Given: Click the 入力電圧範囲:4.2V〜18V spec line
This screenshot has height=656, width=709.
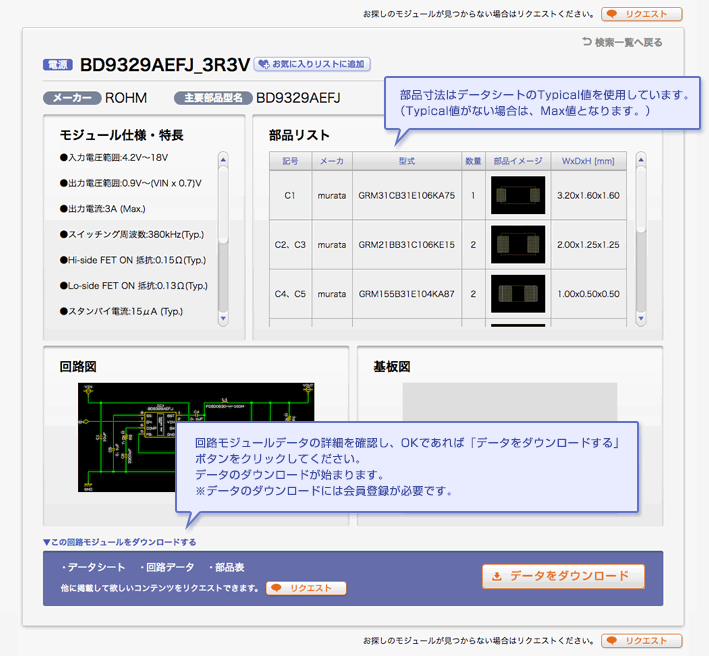Looking at the screenshot, I should click(x=114, y=157).
